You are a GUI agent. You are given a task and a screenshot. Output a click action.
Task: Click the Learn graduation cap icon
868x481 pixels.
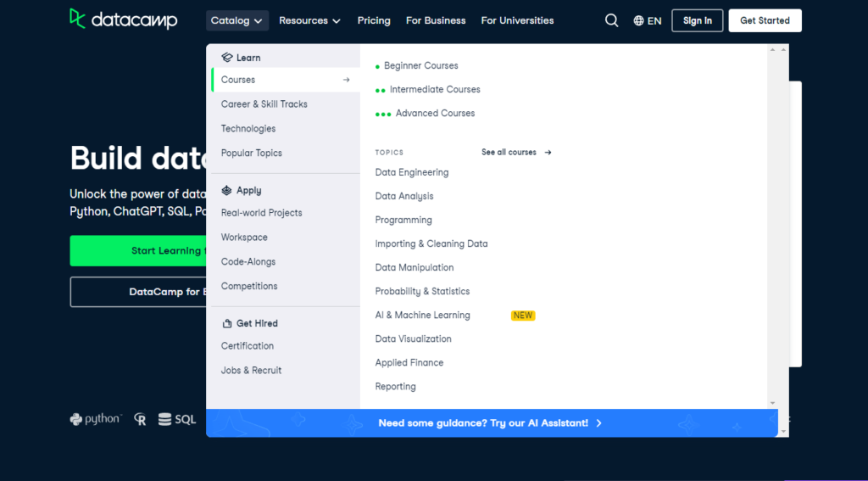tap(226, 58)
